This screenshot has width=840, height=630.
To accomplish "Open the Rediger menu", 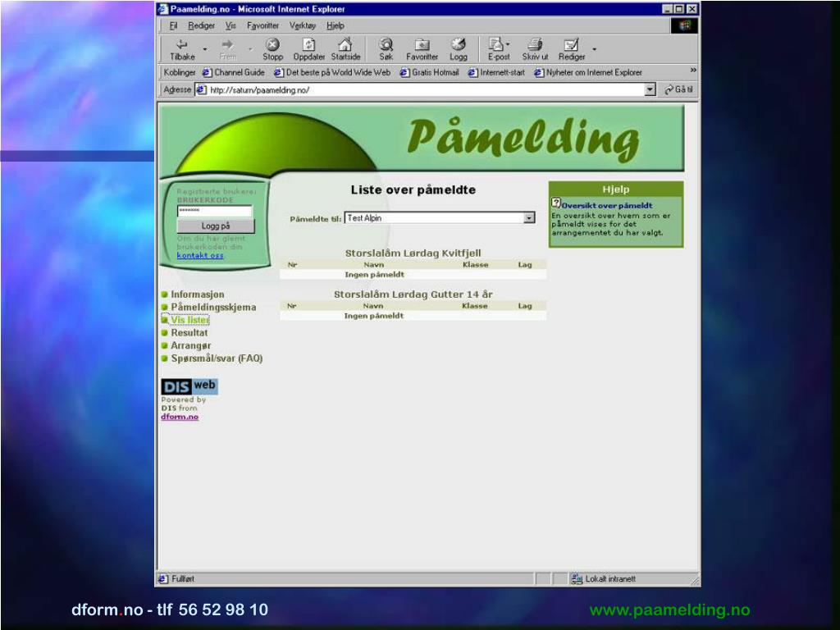I will [x=201, y=25].
